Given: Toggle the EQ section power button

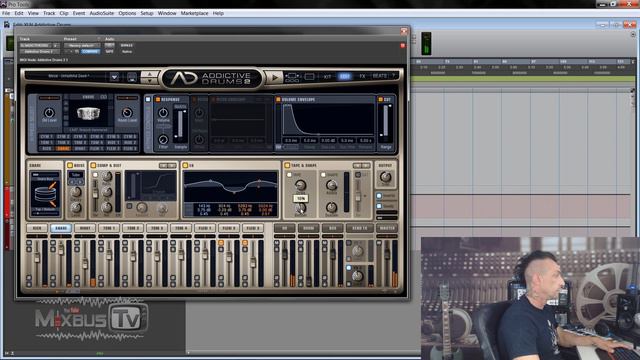Looking at the screenshot, I should (185, 165).
